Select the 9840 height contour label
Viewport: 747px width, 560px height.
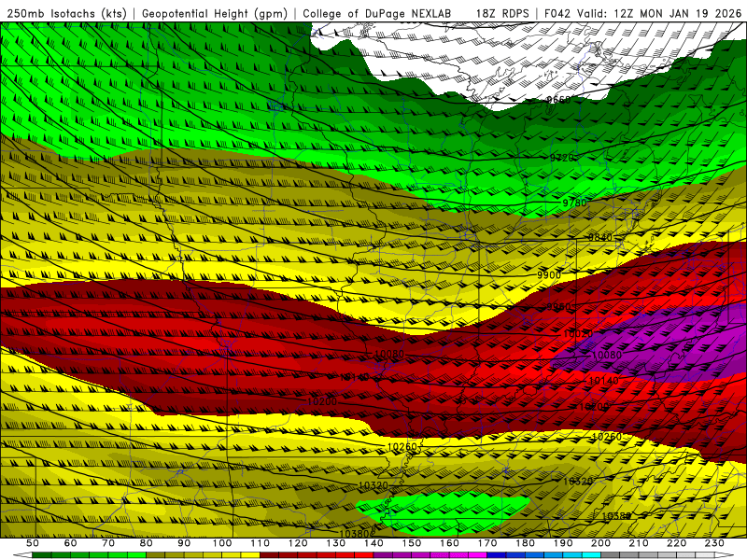[x=599, y=238]
